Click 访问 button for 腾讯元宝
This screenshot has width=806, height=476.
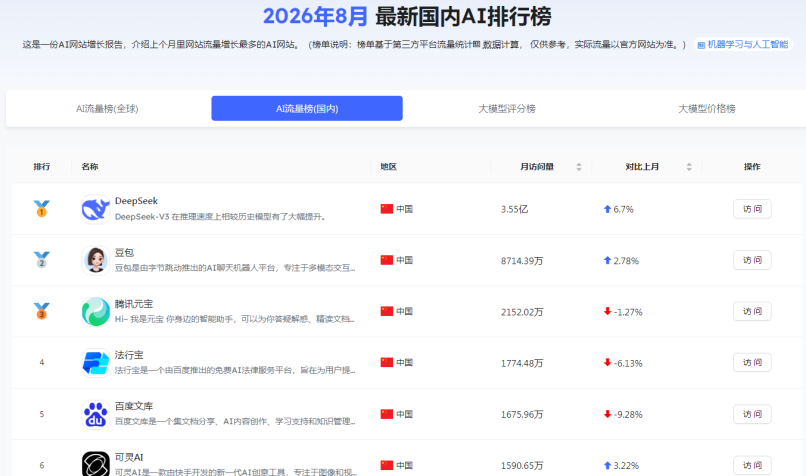click(752, 311)
